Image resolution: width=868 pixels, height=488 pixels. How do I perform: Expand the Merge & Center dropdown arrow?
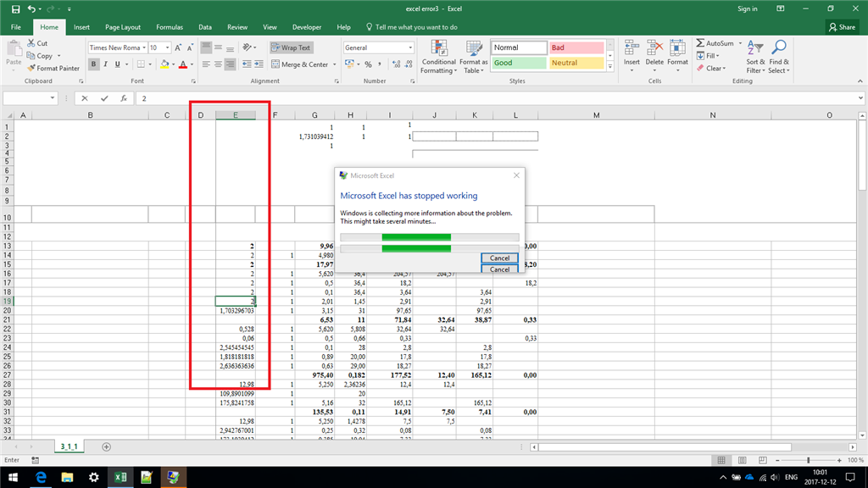tap(334, 64)
